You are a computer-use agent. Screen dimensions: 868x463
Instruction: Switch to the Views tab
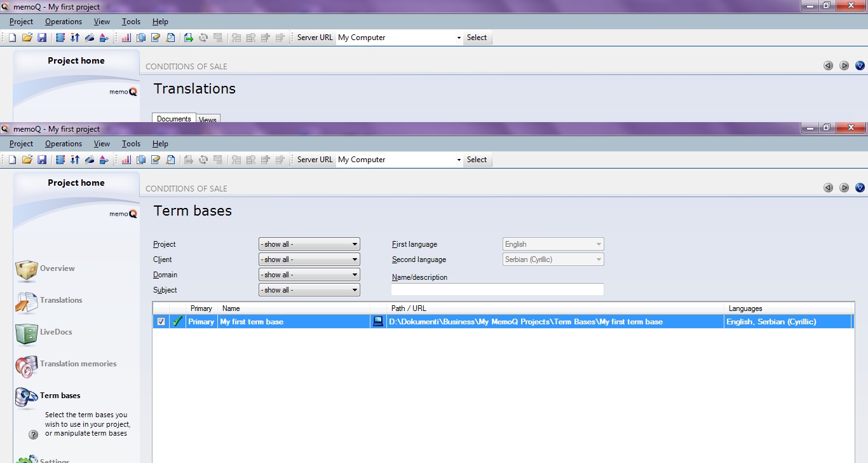[x=208, y=120]
